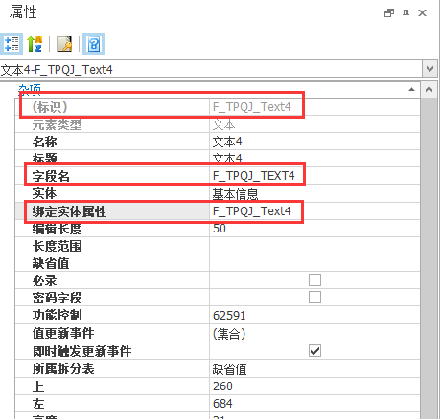The image size is (442, 420).
Task: Click the 即时触发更新事件 property label
Action: pos(82,351)
